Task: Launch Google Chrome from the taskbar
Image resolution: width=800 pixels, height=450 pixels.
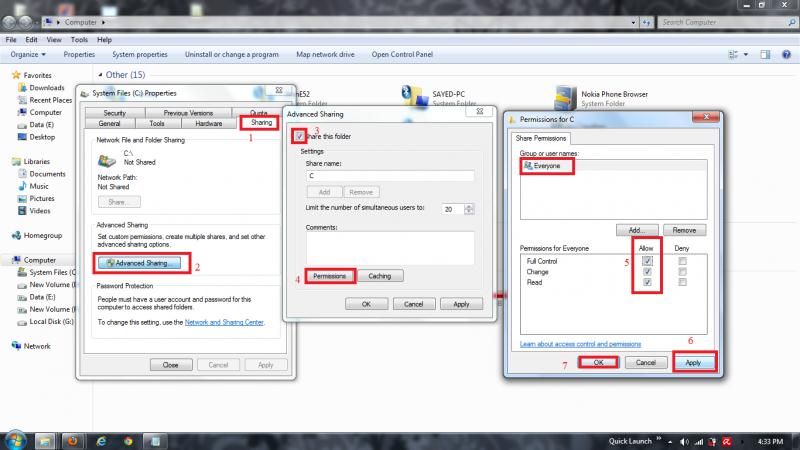Action: 128,440
